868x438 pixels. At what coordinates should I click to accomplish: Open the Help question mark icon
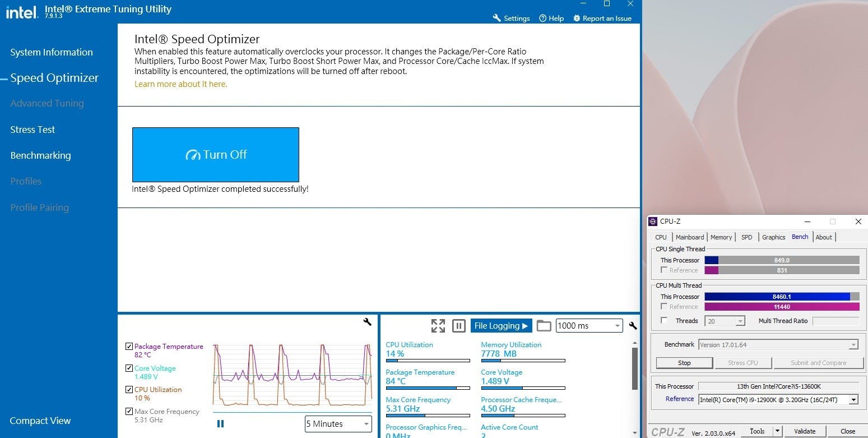coord(542,18)
